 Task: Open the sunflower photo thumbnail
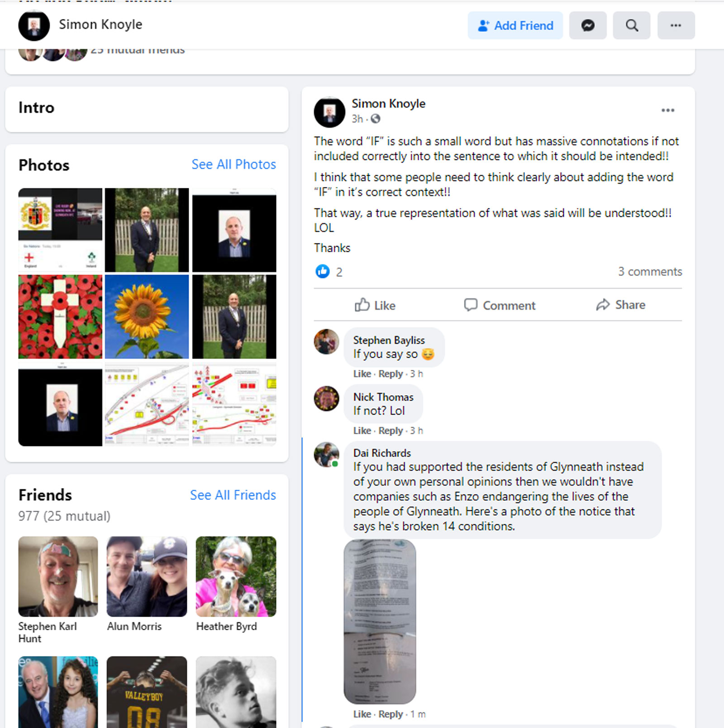[x=147, y=317]
